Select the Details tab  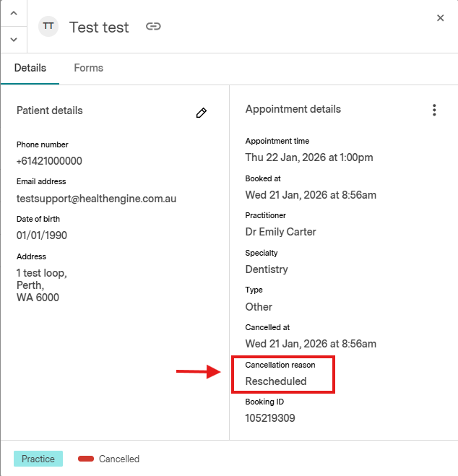[30, 68]
